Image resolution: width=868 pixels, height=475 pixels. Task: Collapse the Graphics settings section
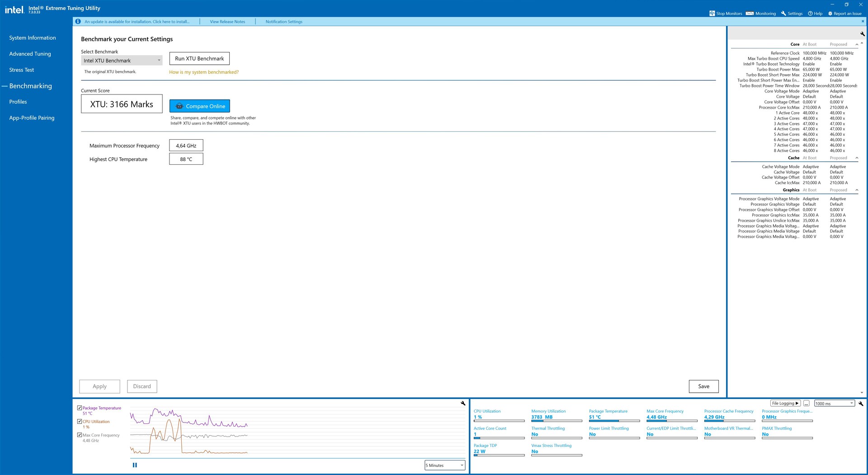[857, 190]
